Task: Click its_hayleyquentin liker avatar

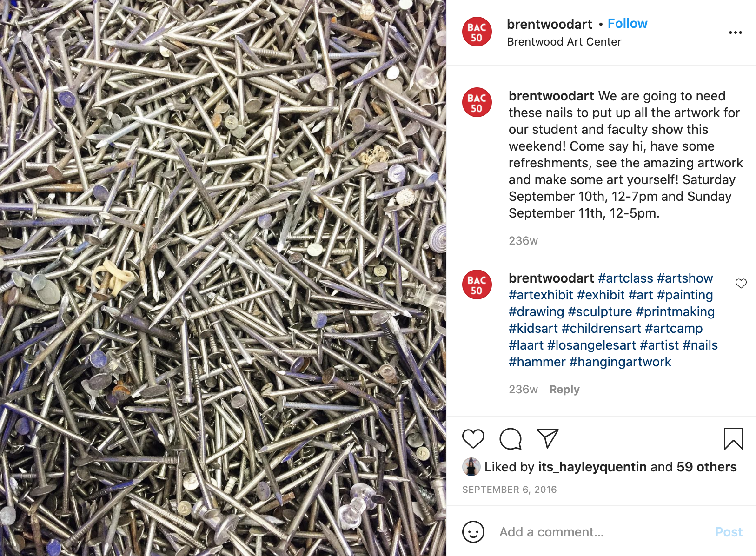Action: 471,467
